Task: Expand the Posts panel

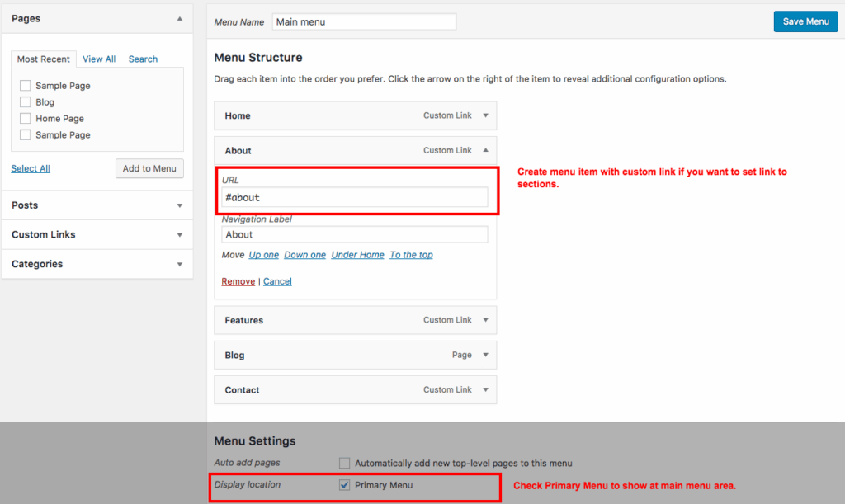Action: coord(97,205)
